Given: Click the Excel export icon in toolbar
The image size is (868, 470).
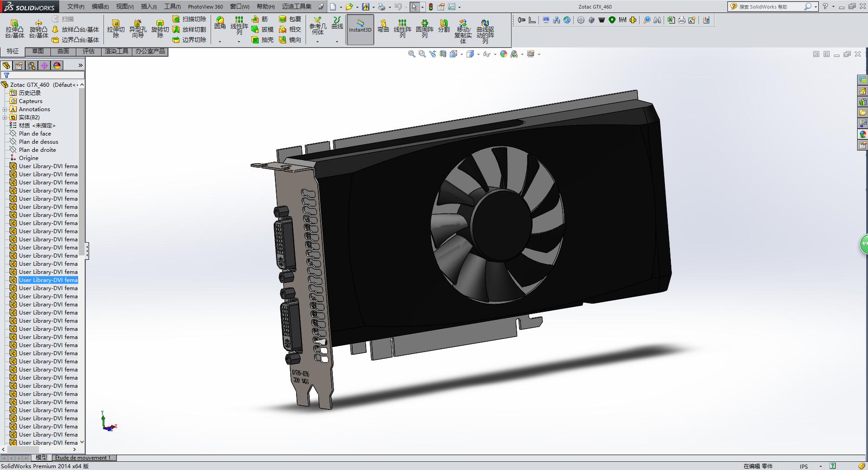Looking at the screenshot, I should coord(671,20).
